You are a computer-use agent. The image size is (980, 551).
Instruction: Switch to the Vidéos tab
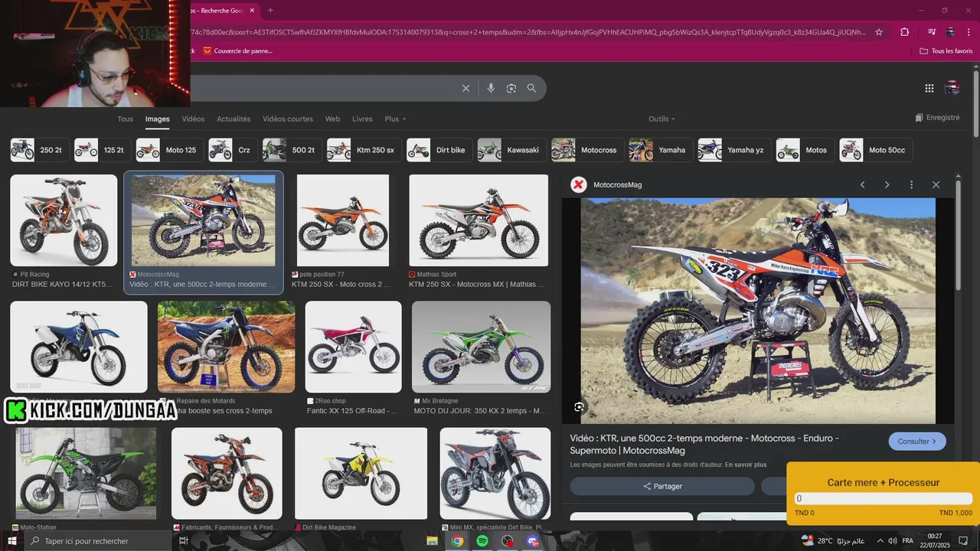point(193,119)
